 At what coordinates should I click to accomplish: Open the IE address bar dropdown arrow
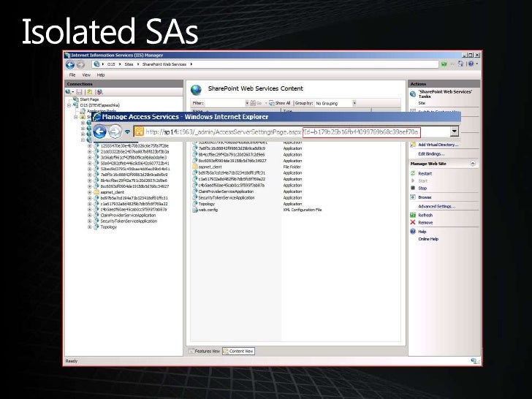455,132
